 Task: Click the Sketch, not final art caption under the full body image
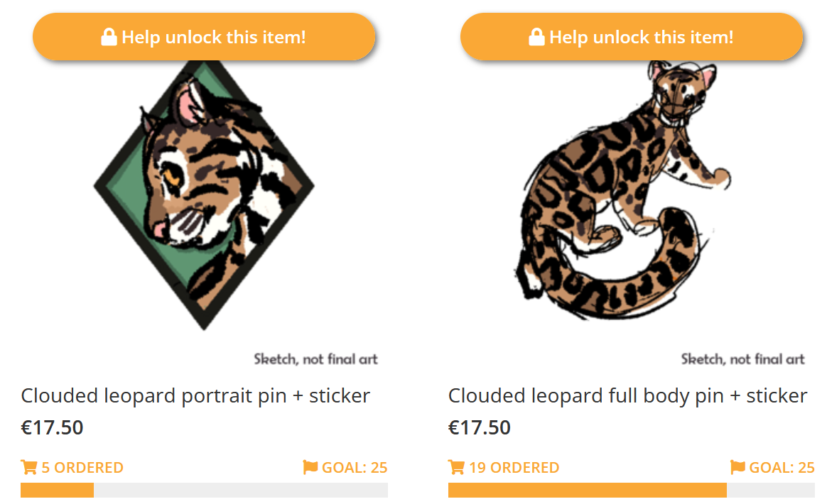coord(742,359)
